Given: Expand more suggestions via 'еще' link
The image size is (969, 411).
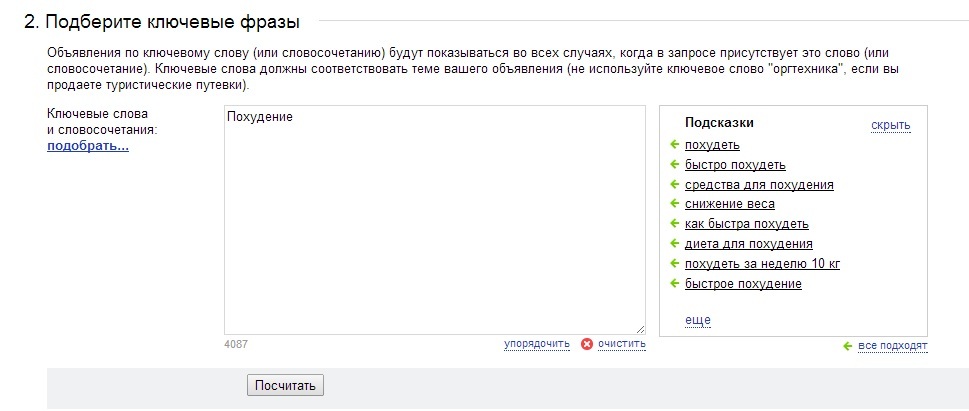Looking at the screenshot, I should click(697, 319).
